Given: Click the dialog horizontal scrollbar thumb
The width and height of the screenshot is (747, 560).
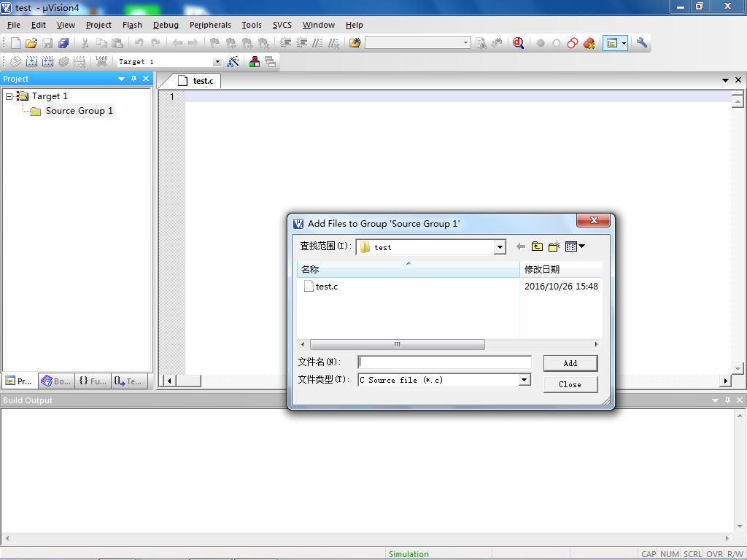Looking at the screenshot, I should (x=398, y=344).
